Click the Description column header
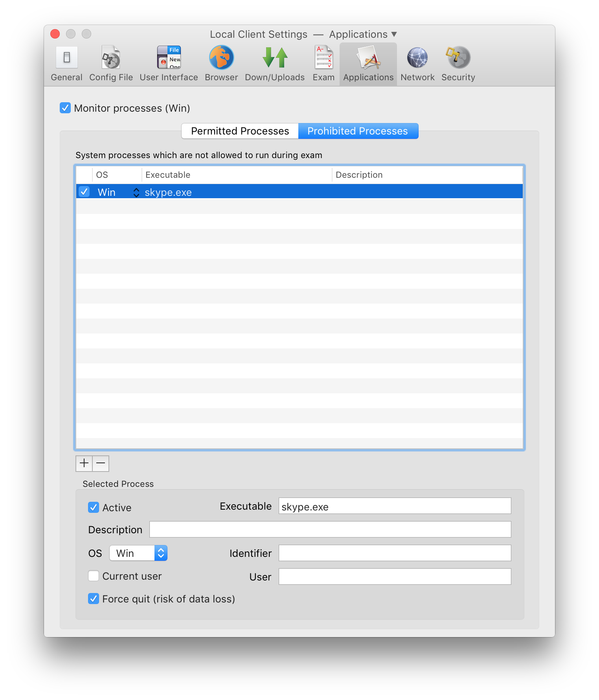The image size is (599, 700). (427, 175)
